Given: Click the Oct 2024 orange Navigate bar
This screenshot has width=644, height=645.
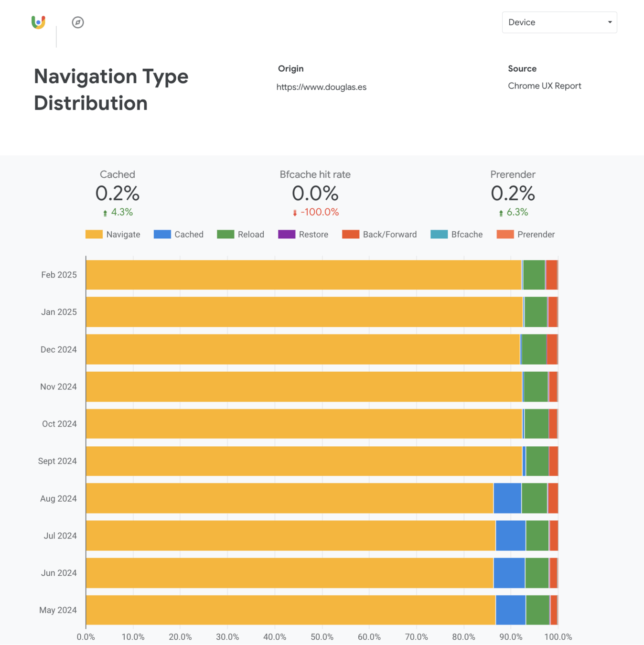Looking at the screenshot, I should [x=304, y=424].
